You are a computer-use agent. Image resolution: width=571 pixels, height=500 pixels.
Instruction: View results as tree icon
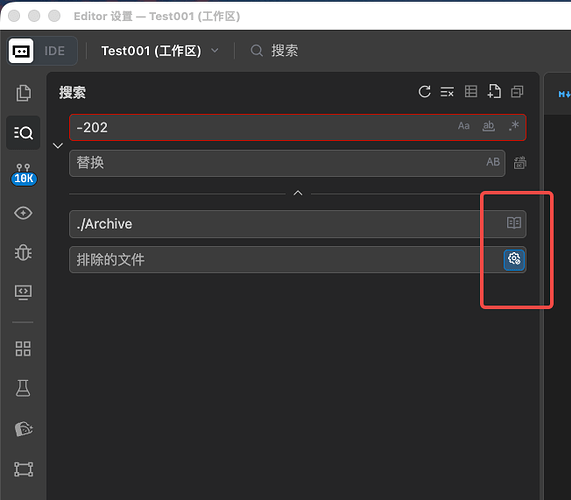click(471, 91)
